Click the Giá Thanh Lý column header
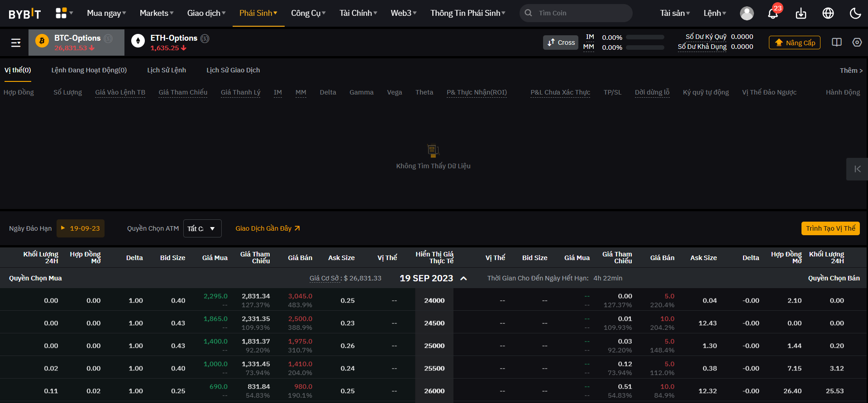This screenshot has width=868, height=403. [241, 92]
